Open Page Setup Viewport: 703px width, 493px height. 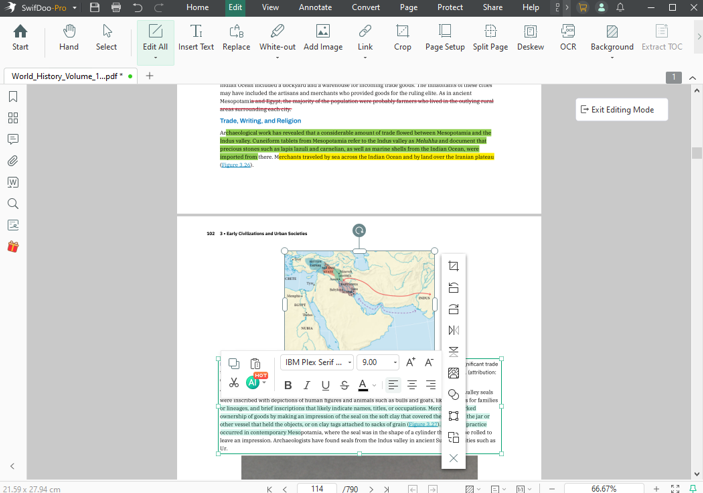click(445, 38)
